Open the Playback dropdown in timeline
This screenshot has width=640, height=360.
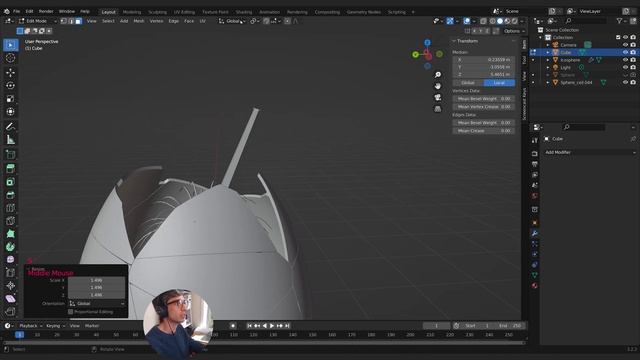(x=31, y=326)
